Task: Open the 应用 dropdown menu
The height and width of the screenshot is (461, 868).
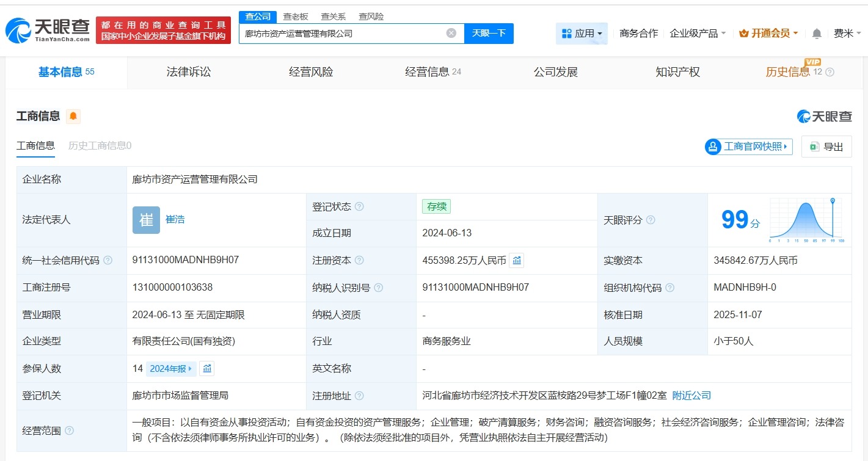Action: click(582, 34)
